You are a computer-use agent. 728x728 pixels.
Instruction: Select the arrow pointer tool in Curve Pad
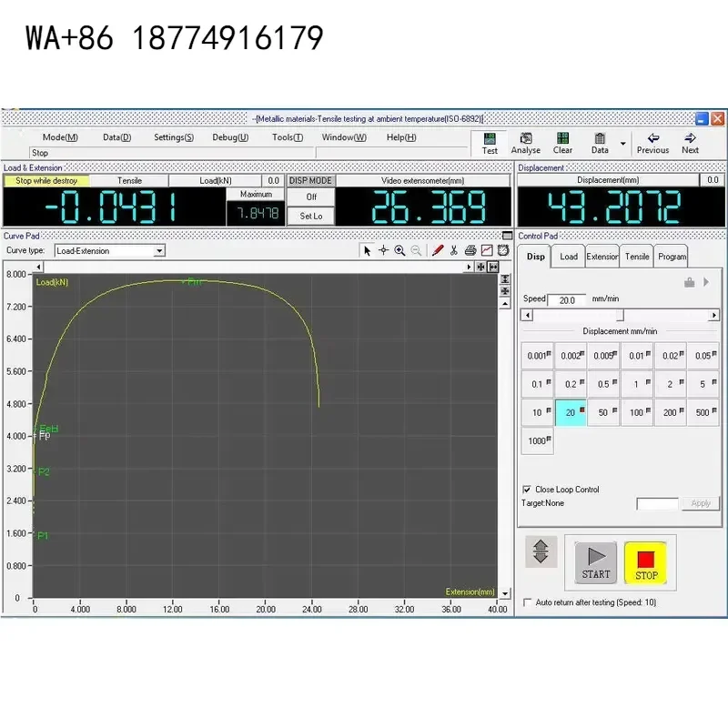coord(367,251)
